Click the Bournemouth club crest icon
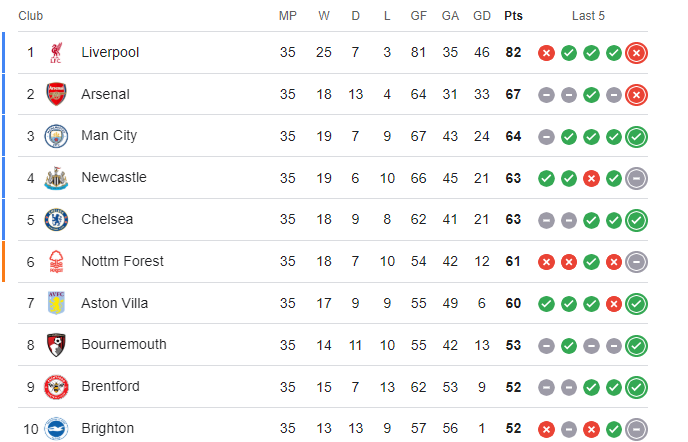This screenshot has height=442, width=688. pyautogui.click(x=56, y=345)
